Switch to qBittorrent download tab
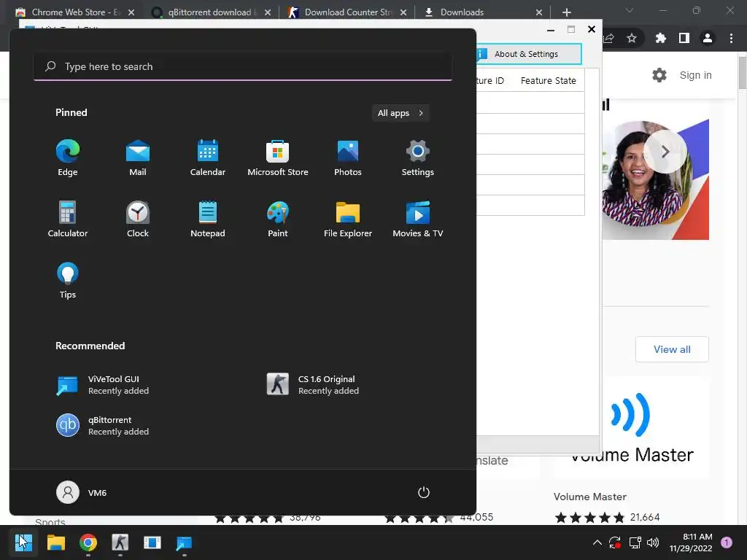The width and height of the screenshot is (747, 560). click(209, 12)
